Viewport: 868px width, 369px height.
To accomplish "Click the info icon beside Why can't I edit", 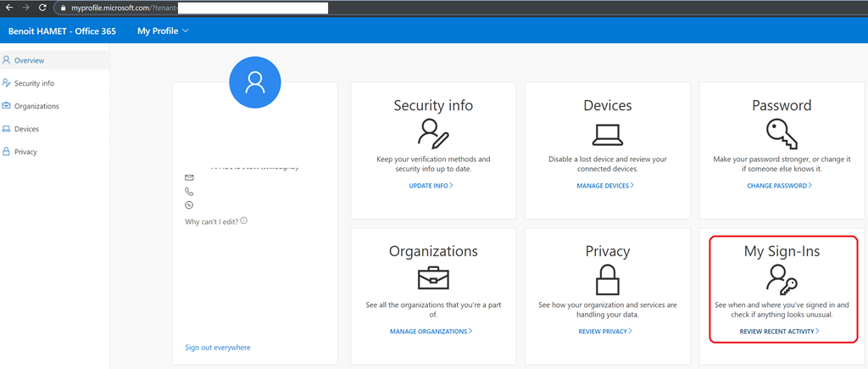I will [x=244, y=221].
